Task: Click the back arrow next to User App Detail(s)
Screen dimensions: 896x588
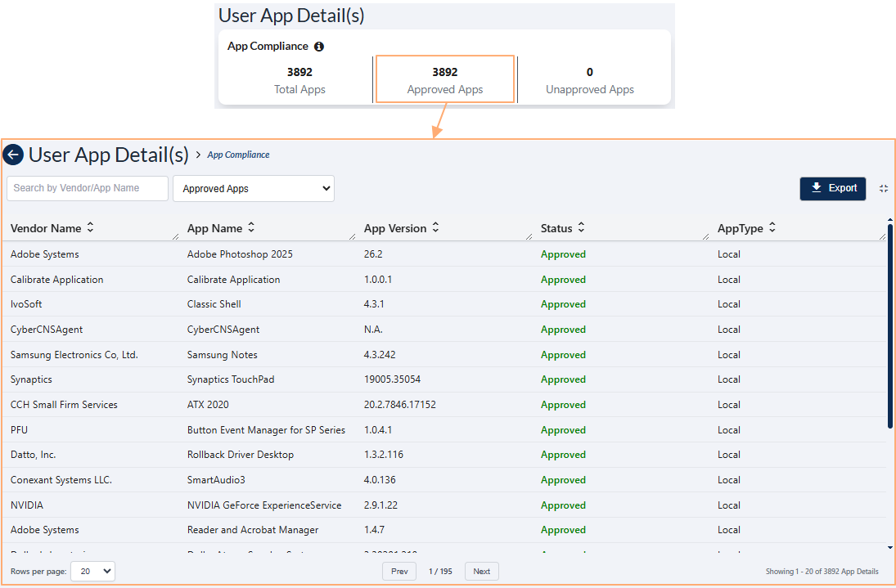Action: (x=13, y=155)
